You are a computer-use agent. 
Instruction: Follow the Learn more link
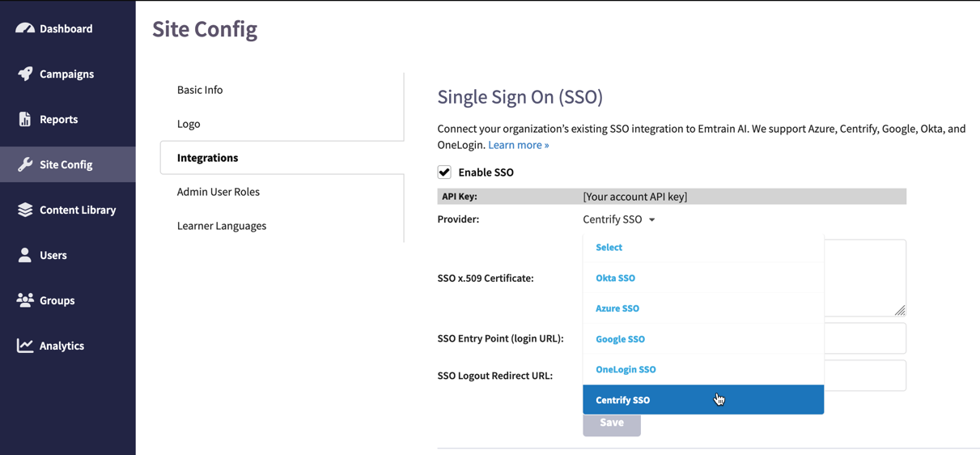[519, 145]
